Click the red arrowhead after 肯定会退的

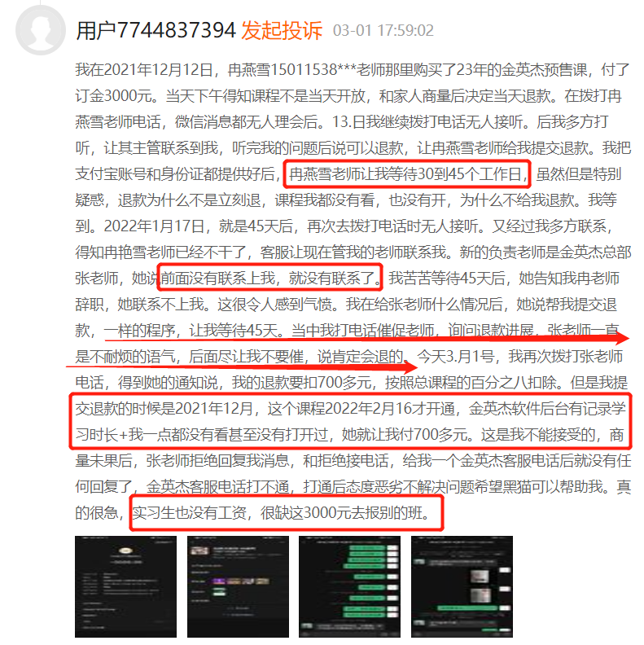pos(409,366)
